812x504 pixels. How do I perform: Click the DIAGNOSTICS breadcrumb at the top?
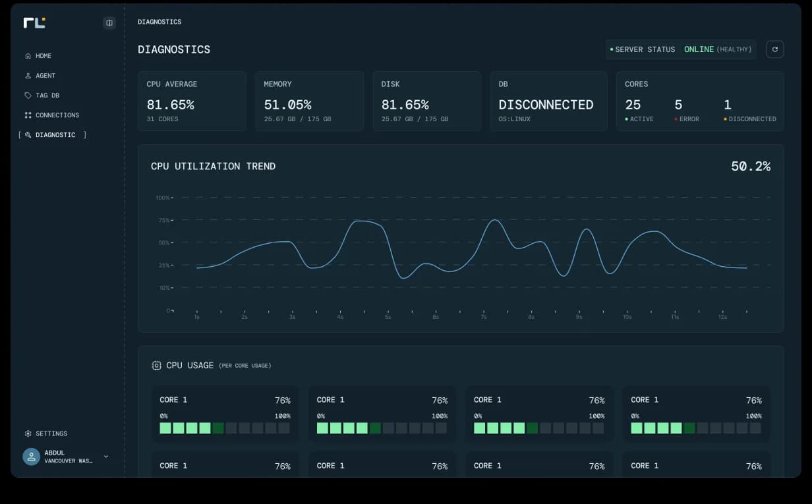[x=159, y=22]
